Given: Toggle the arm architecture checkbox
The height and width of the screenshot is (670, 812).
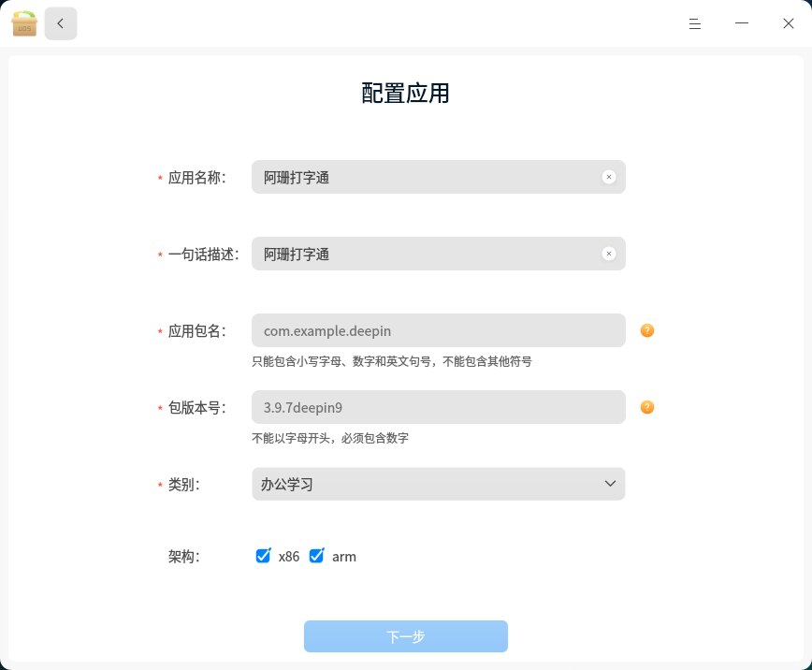Looking at the screenshot, I should pos(316,556).
